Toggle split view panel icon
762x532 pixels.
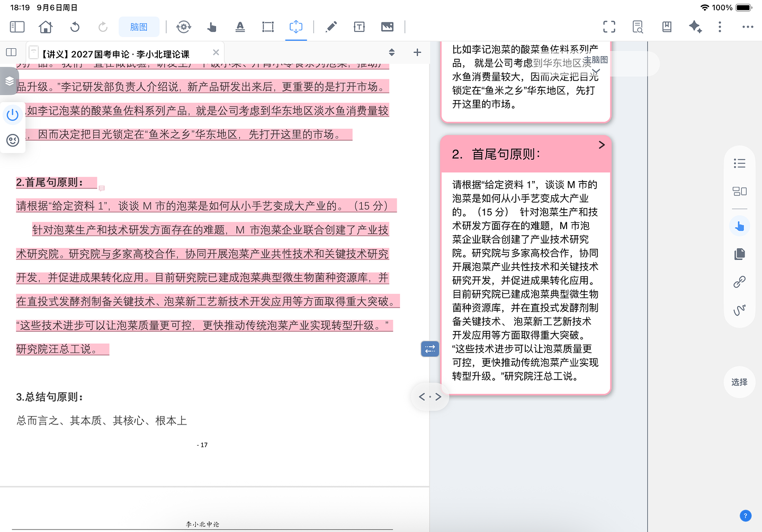point(11,52)
